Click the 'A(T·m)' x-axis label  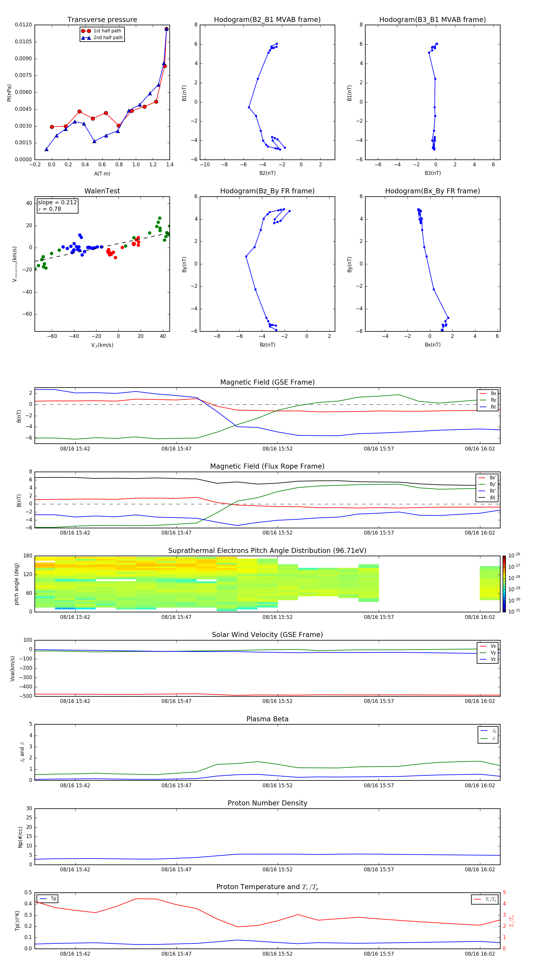pyautogui.click(x=102, y=174)
